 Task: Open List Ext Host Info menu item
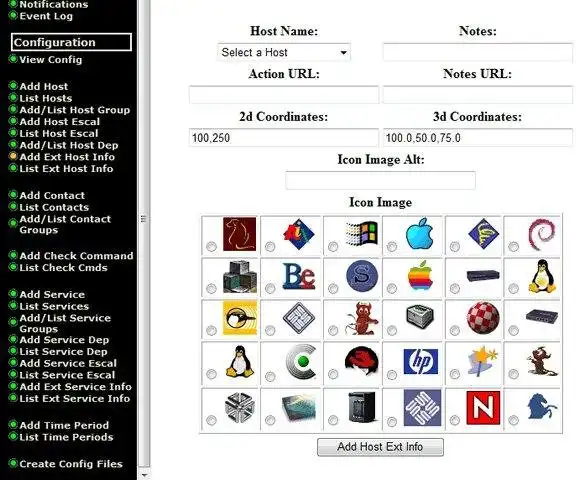tap(66, 169)
